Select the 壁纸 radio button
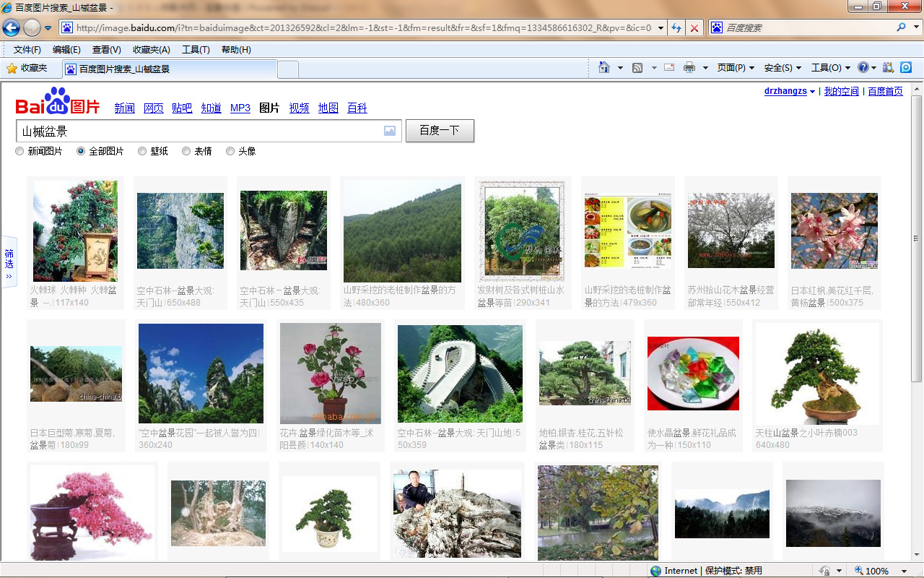 142,151
